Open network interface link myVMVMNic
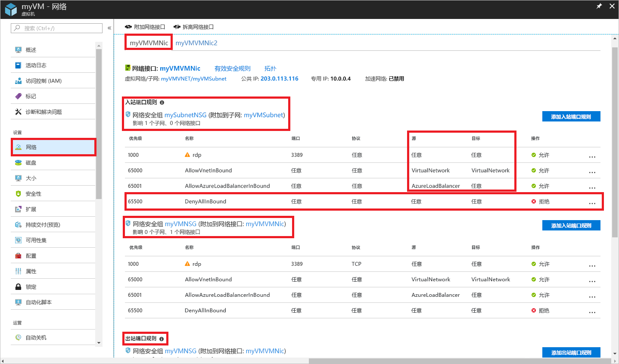 tap(180, 68)
